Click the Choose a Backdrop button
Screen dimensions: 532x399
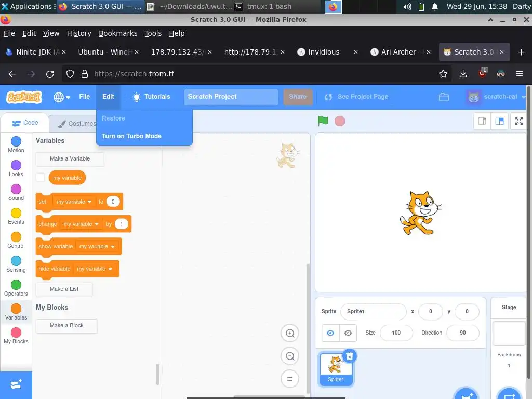(509, 394)
